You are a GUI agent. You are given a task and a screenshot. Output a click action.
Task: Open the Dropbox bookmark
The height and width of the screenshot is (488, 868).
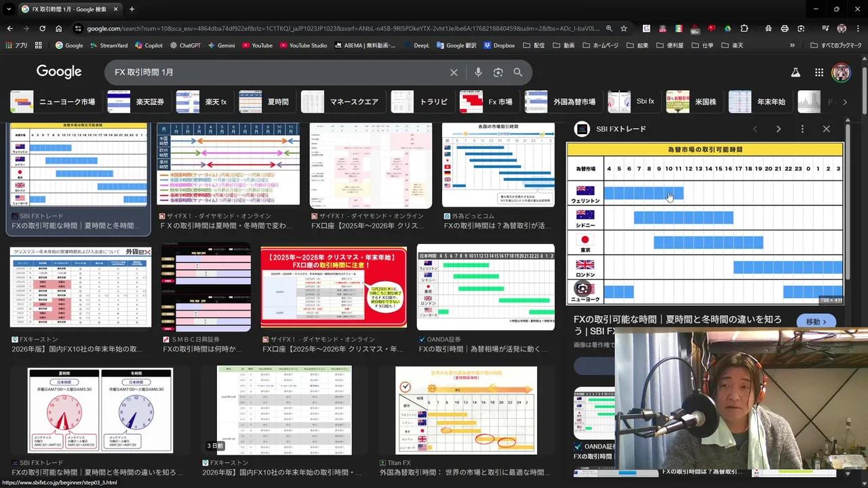pos(498,45)
